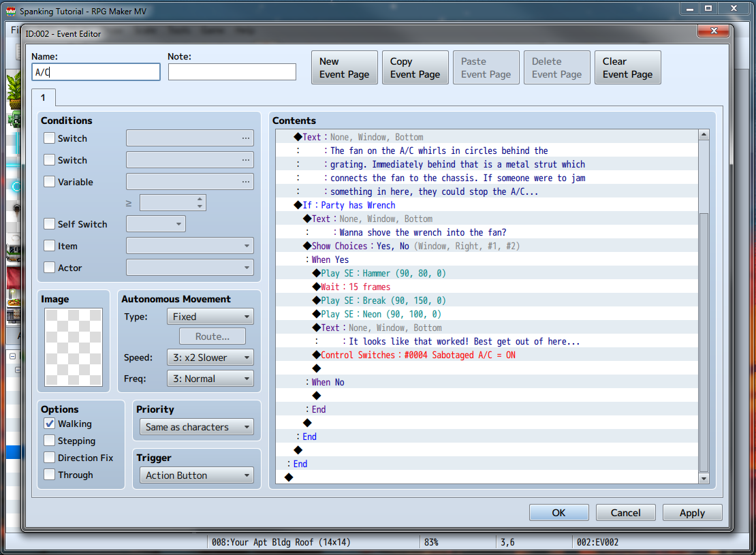
Task: Open the Trigger dropdown Action Button
Action: (197, 475)
